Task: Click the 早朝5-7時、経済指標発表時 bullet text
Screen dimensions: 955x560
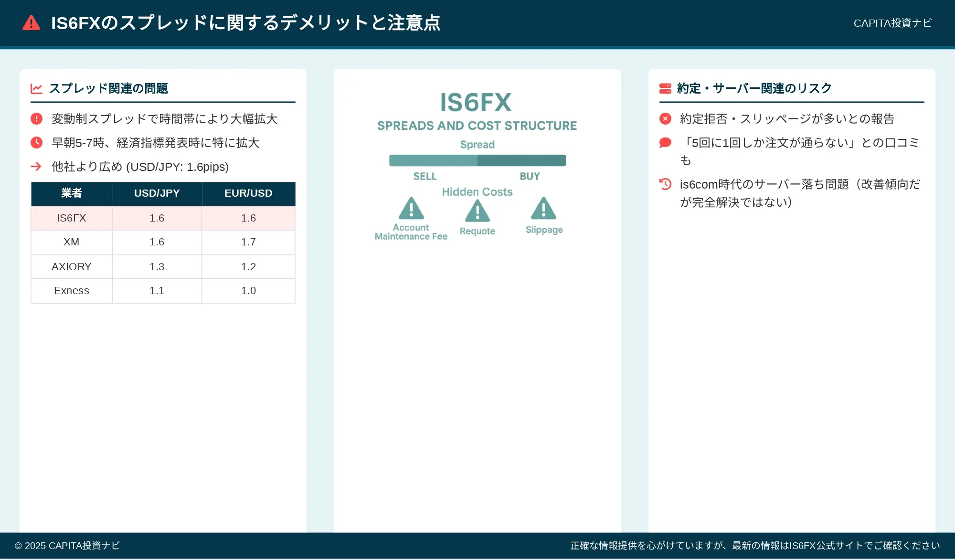Action: pyautogui.click(x=156, y=143)
